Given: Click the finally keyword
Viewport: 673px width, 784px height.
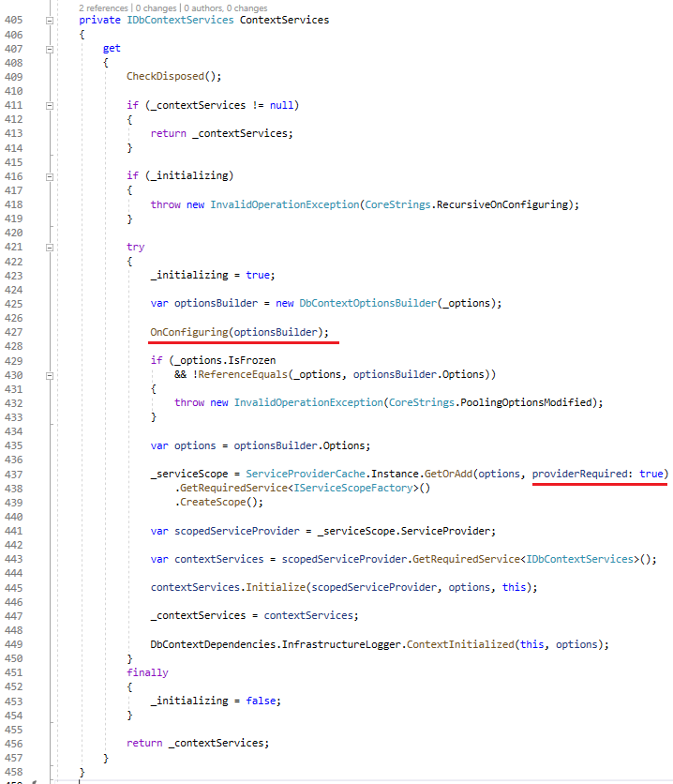Looking at the screenshot, I should (x=147, y=672).
